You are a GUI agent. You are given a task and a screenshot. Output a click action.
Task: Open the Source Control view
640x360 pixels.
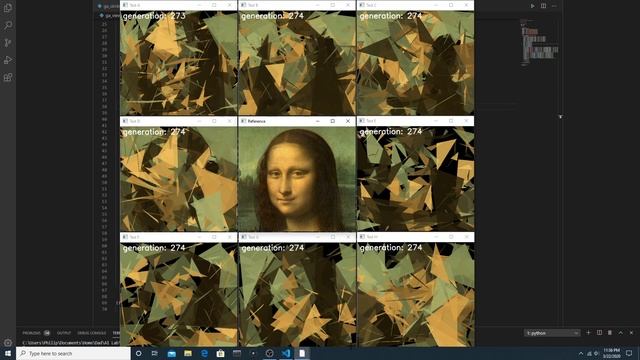click(x=8, y=42)
